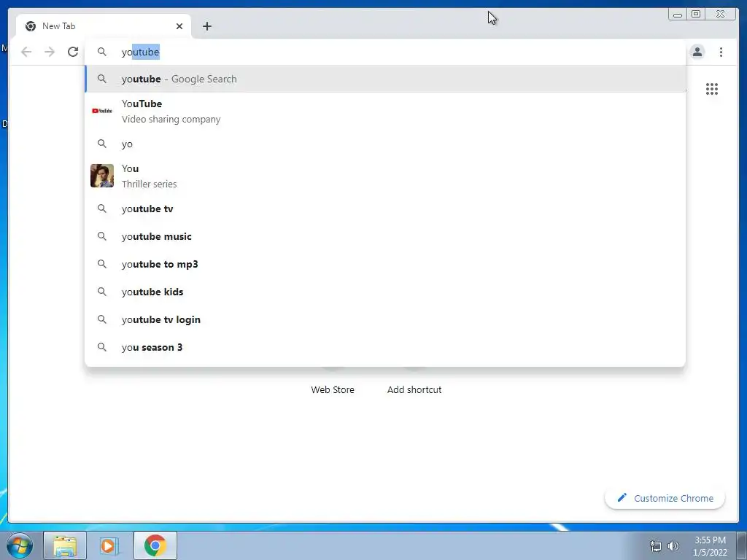Select the YouTube Video sharing company suggestion
Viewport: 747px width, 560px height.
pyautogui.click(x=385, y=111)
